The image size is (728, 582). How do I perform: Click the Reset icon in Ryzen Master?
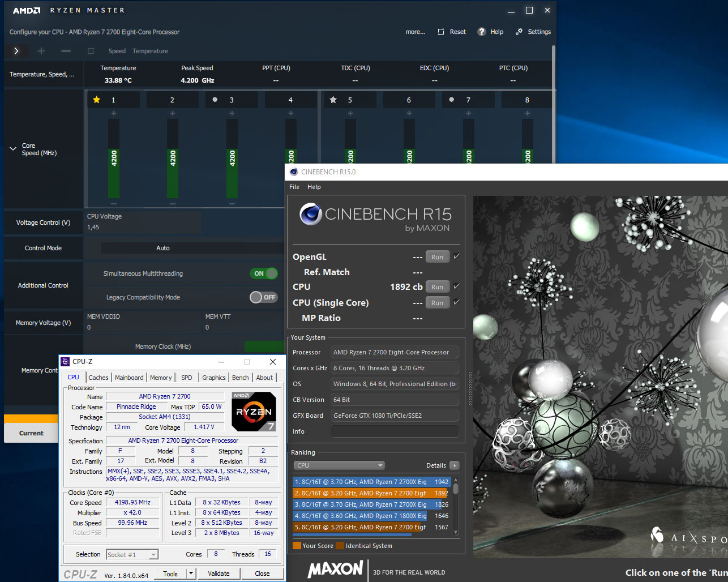tap(441, 32)
